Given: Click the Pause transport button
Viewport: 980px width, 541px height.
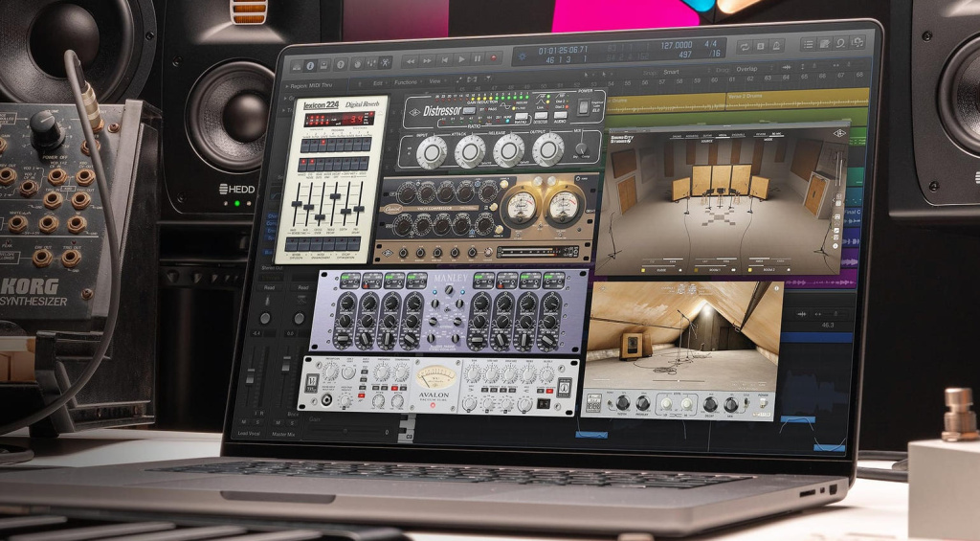Looking at the screenshot, I should [x=479, y=58].
